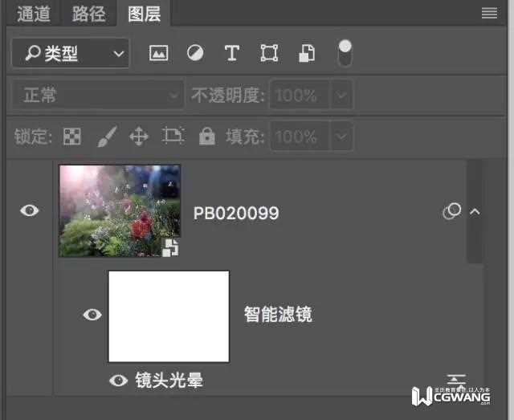Select the PB020099 layer name
The height and width of the screenshot is (420, 514).
click(x=236, y=213)
